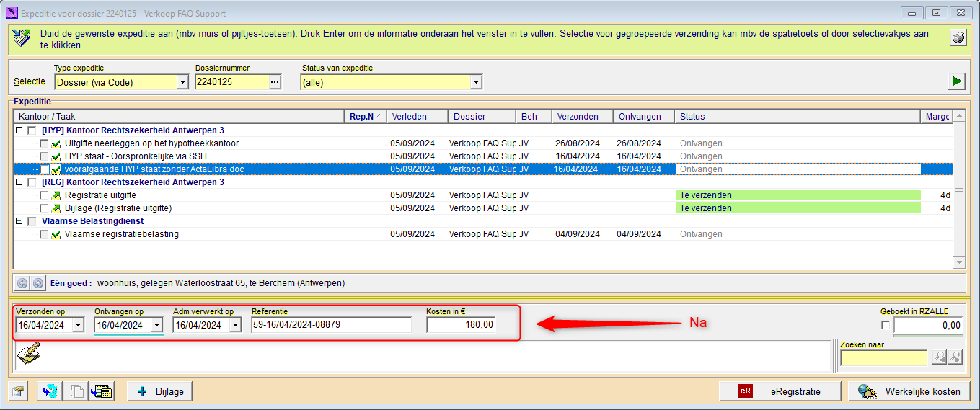Open the Status van expeditie dropdown
This screenshot has height=410, width=980.
click(475, 82)
